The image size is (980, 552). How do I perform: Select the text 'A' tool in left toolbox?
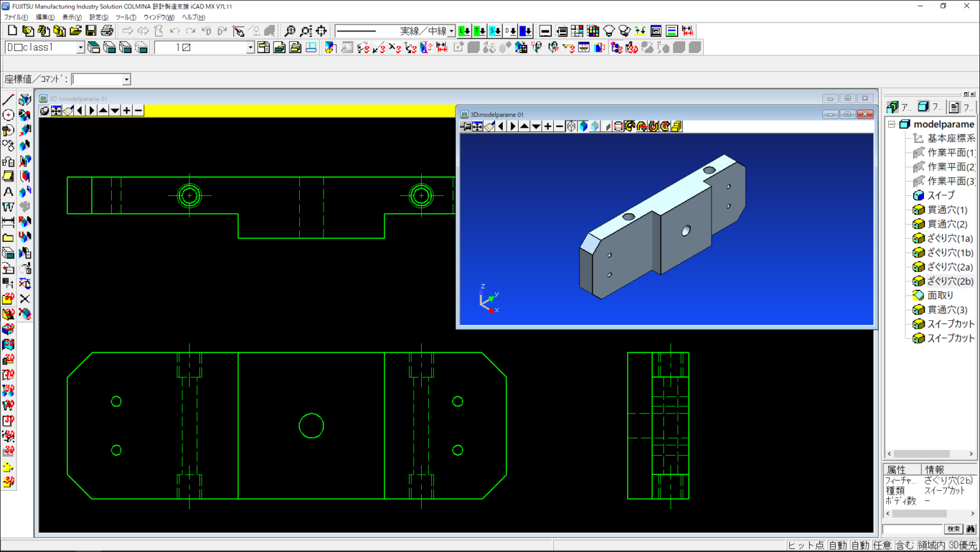pyautogui.click(x=8, y=191)
